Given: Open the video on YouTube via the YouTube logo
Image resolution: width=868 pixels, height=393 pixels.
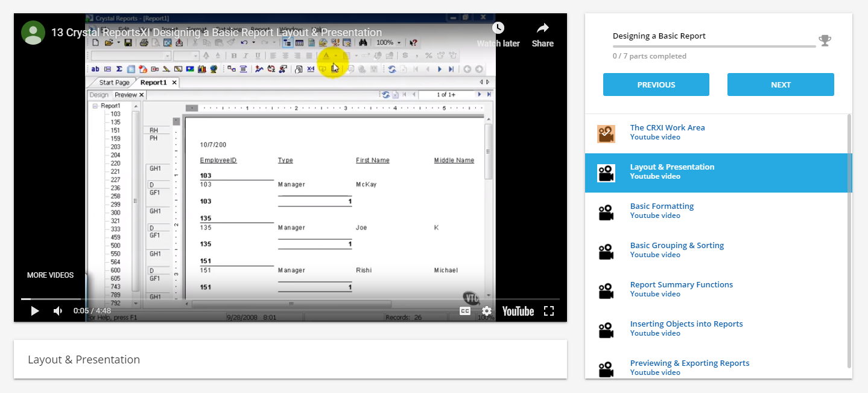Looking at the screenshot, I should [x=518, y=311].
